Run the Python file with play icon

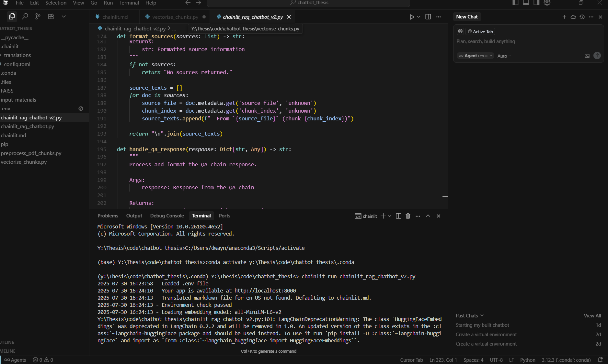[x=412, y=17]
